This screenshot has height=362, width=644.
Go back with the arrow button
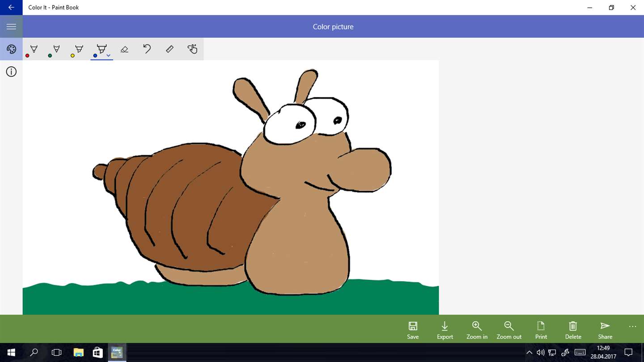pyautogui.click(x=11, y=8)
